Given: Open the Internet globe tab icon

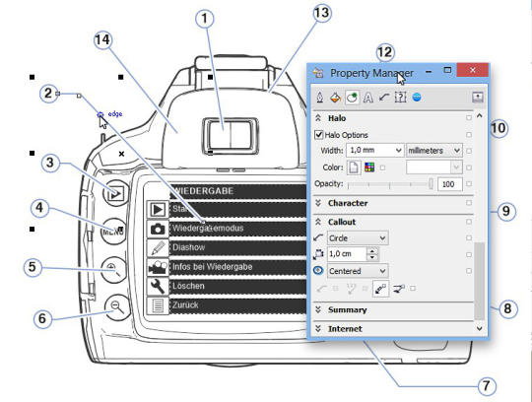Looking at the screenshot, I should pyautogui.click(x=417, y=98).
